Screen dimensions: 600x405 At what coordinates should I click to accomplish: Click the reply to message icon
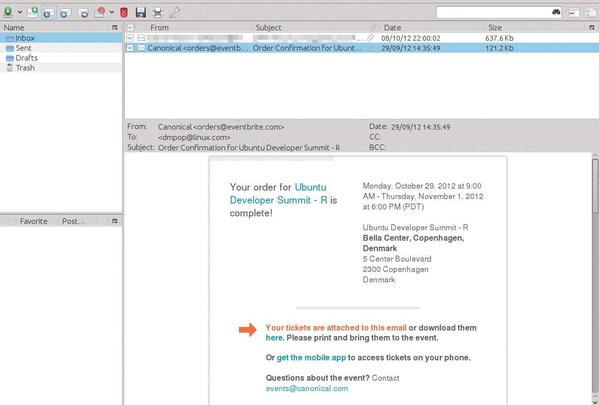(x=49, y=13)
